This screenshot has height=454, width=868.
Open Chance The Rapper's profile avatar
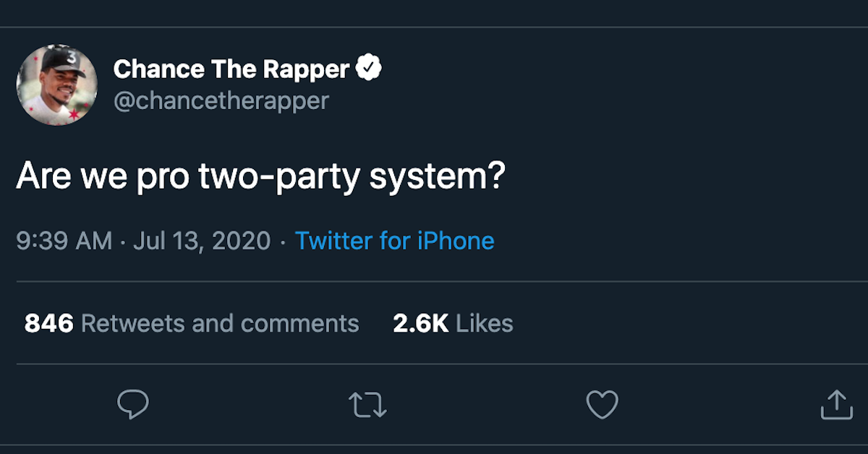pos(56,85)
